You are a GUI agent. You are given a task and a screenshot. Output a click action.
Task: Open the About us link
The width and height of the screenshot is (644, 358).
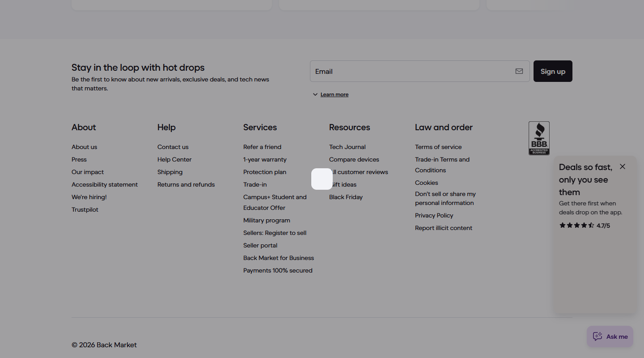pos(84,147)
